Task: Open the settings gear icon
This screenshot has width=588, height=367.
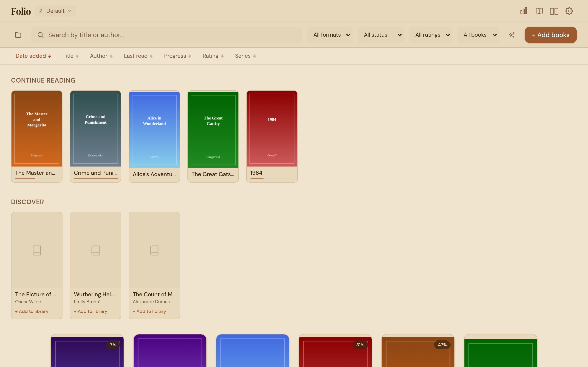Action: (x=570, y=11)
